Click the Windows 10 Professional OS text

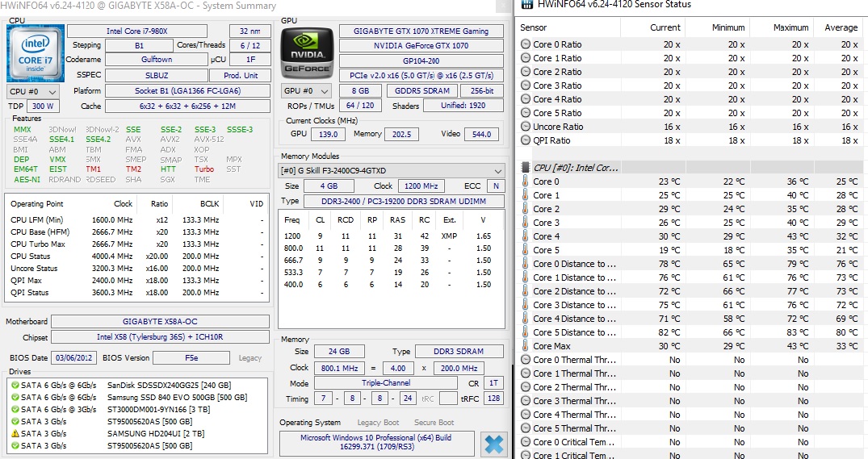(376, 442)
